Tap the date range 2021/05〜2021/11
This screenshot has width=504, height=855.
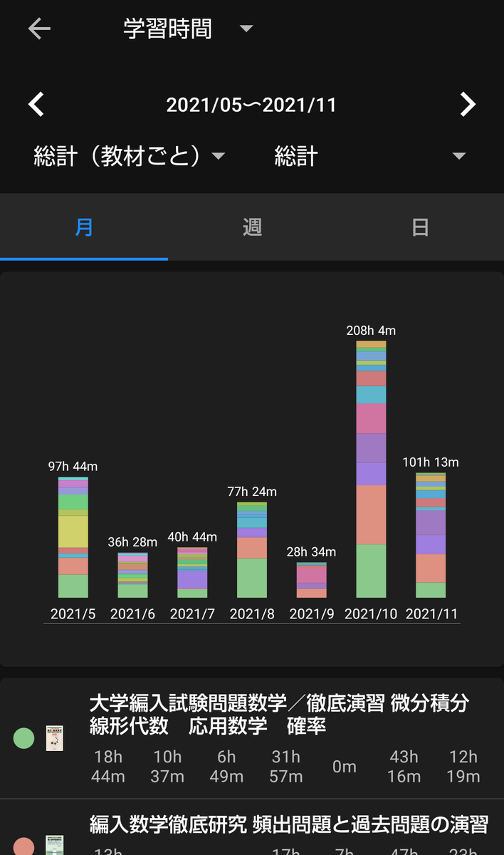tap(251, 105)
